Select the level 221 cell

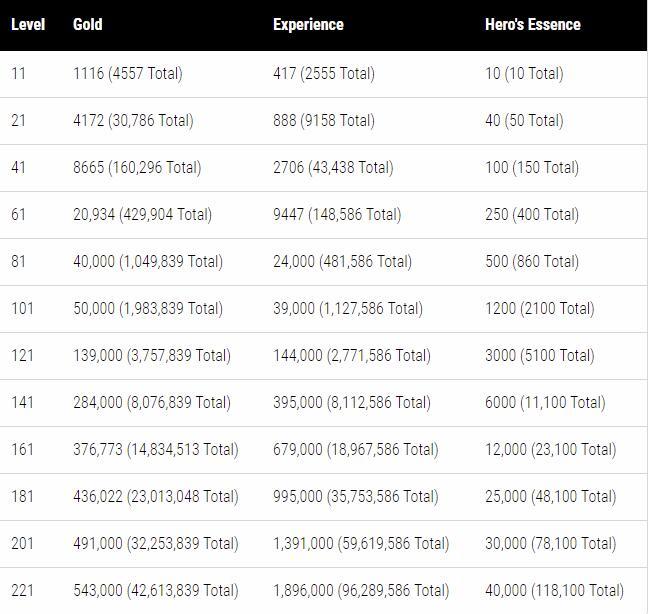point(22,590)
